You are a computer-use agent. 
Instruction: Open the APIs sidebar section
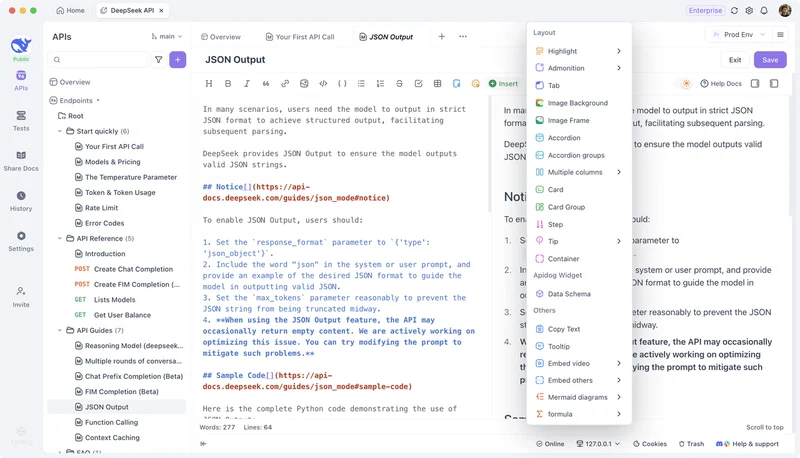point(21,81)
